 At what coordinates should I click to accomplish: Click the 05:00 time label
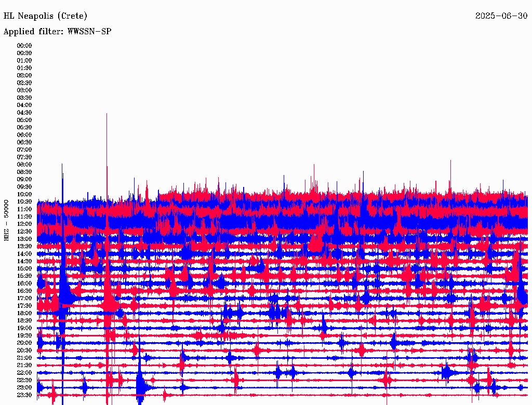(24, 120)
